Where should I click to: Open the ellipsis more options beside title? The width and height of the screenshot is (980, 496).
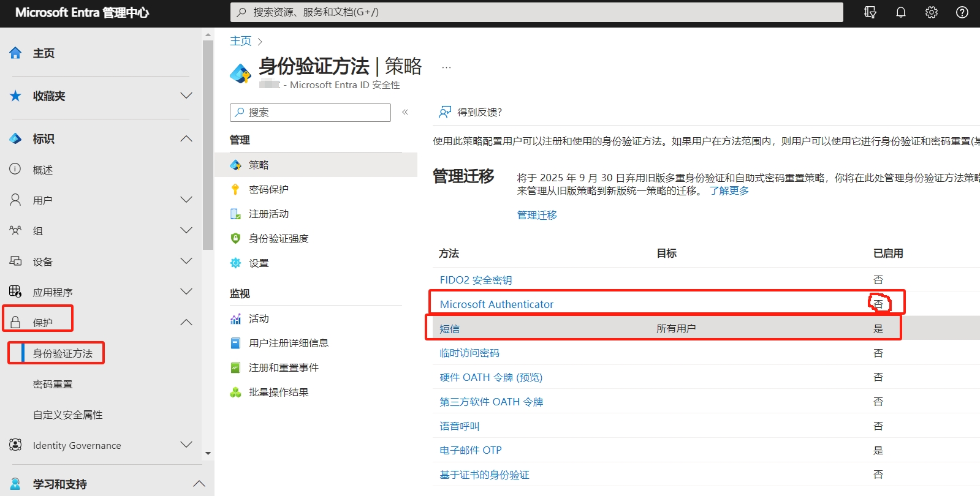[446, 67]
